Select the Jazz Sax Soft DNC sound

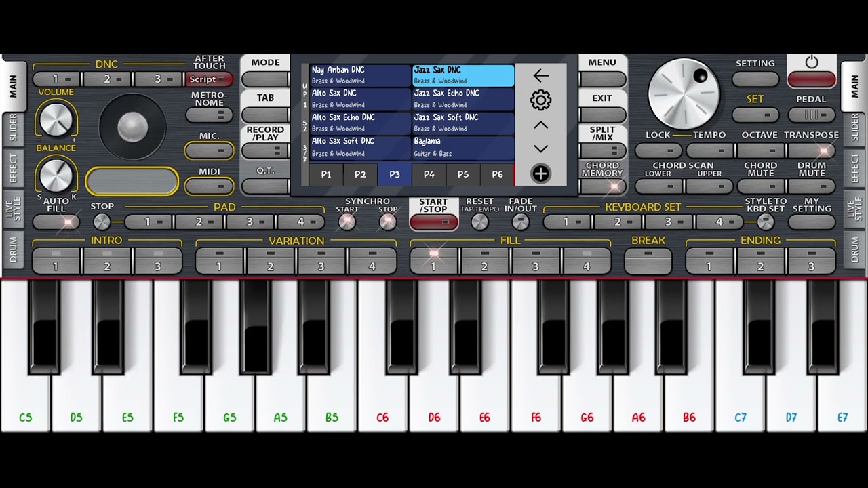463,123
